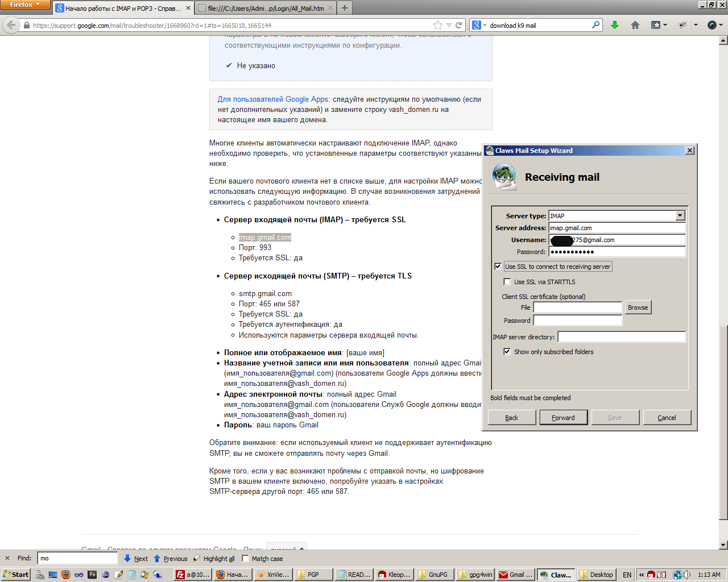The height and width of the screenshot is (582, 728).
Task: Open a new Firefox tab
Action: 344,8
